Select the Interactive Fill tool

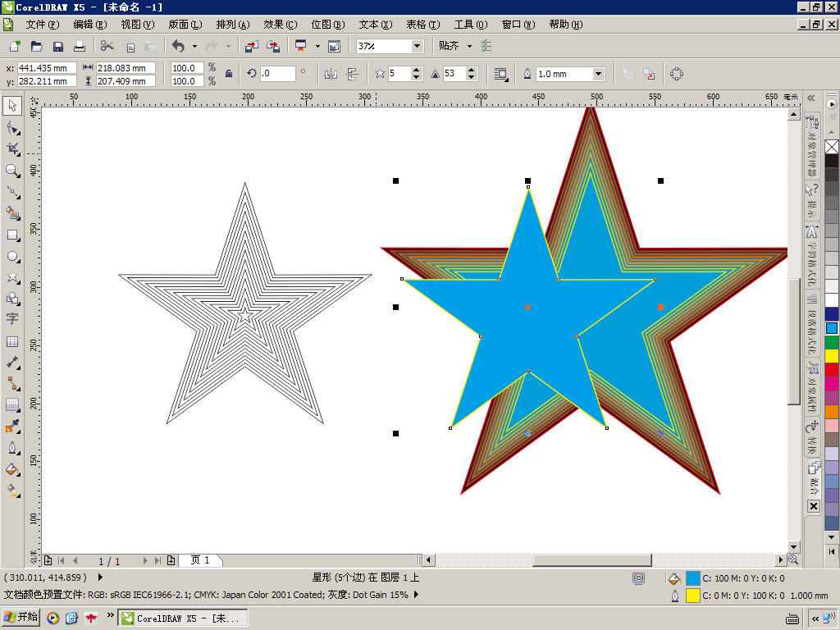point(13,491)
